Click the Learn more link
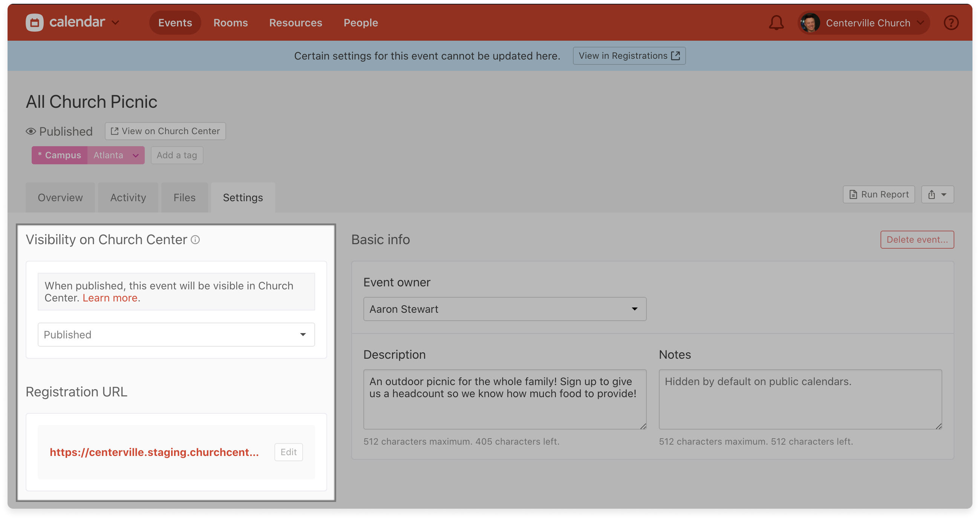Viewport: 980px width, 520px height. pyautogui.click(x=110, y=298)
